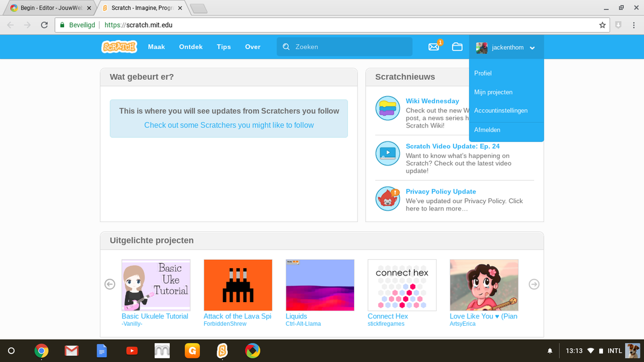The image size is (644, 362).
Task: Open the connect hex thumbnail
Action: (402, 285)
